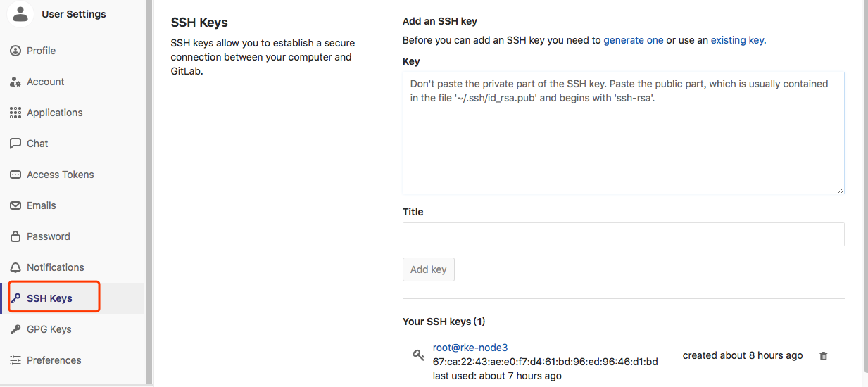Click the Profile icon in sidebar
The height and width of the screenshot is (387, 868).
[x=15, y=51]
